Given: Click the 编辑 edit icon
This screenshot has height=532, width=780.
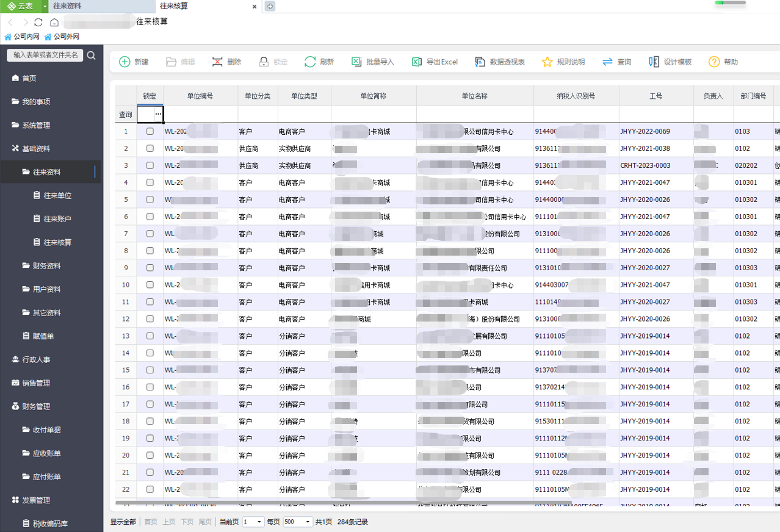Looking at the screenshot, I should pos(171,62).
